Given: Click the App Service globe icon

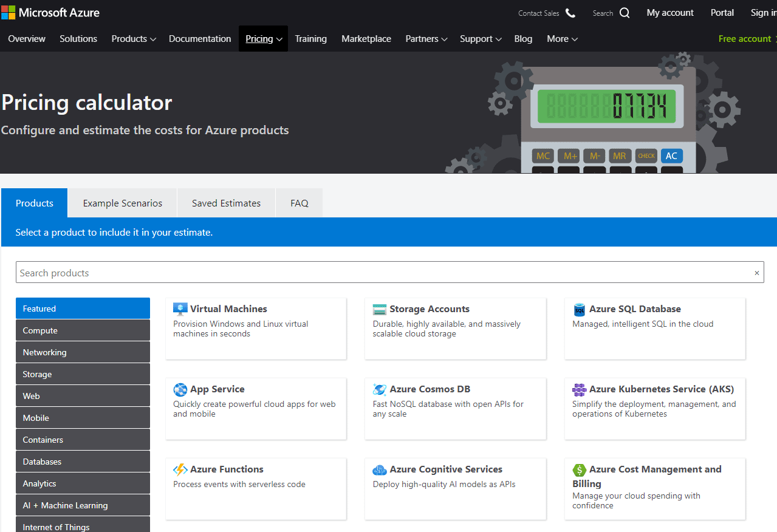Looking at the screenshot, I should [180, 389].
